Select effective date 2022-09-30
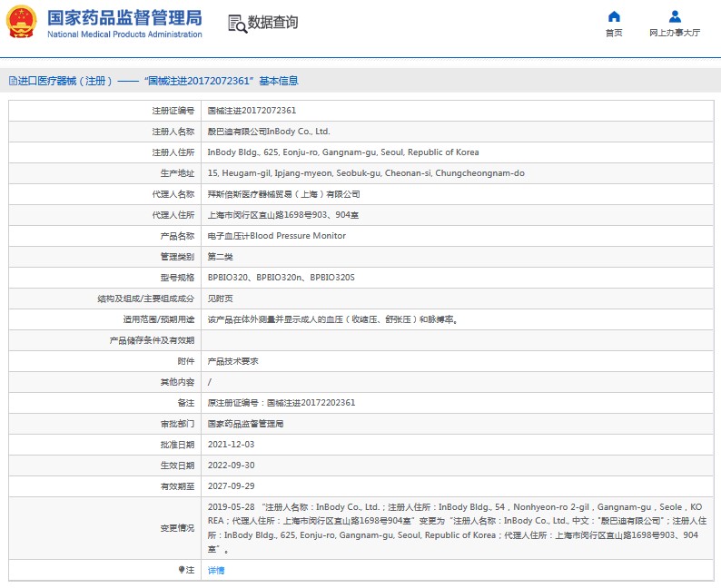 pos(232,465)
